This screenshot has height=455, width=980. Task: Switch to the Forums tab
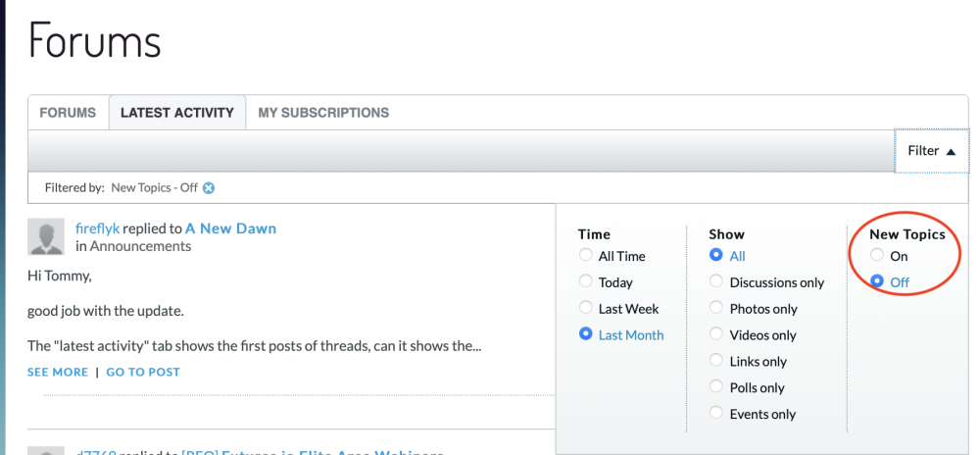[68, 113]
